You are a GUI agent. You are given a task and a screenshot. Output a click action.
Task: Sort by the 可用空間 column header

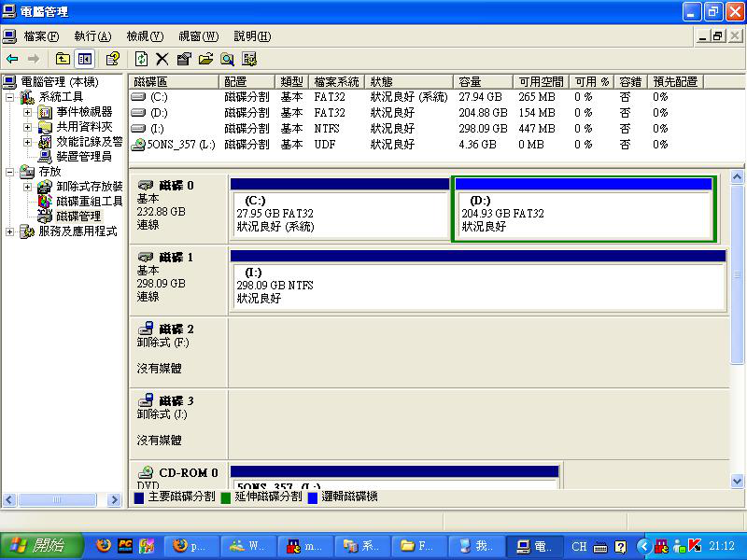click(541, 82)
